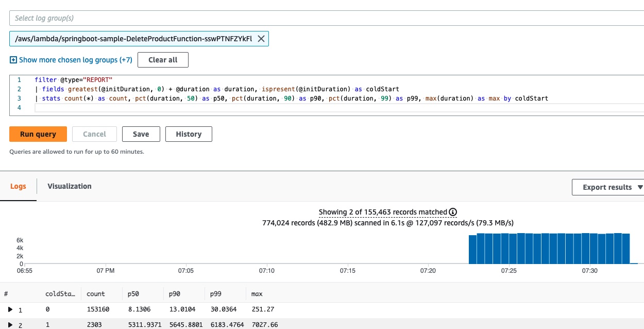Click the 07 PM histogram time label
Image resolution: width=644 pixels, height=329 pixels.
pyautogui.click(x=105, y=270)
